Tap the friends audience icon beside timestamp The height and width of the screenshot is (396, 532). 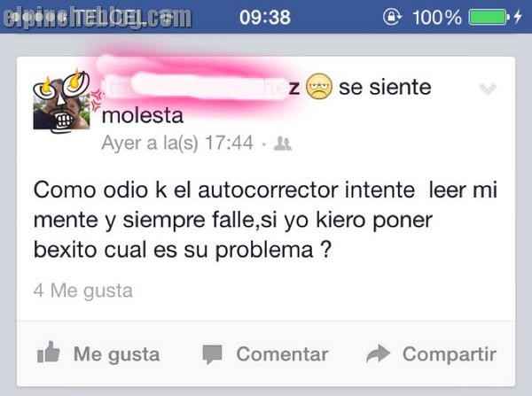(x=283, y=144)
